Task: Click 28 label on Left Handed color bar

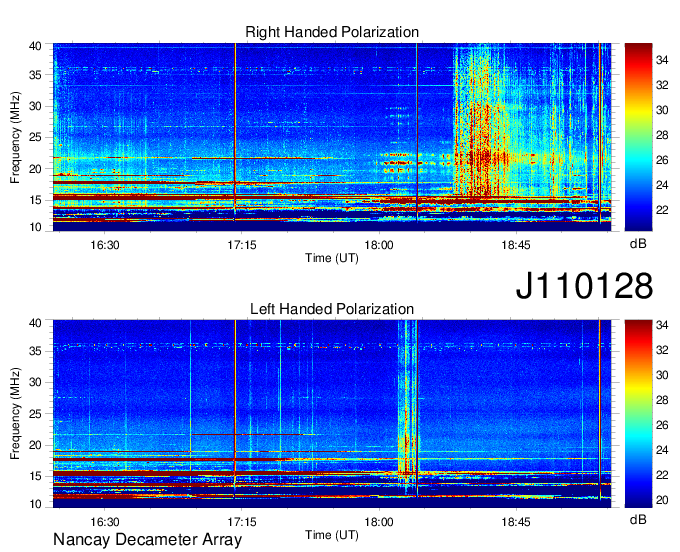Action: [662, 400]
